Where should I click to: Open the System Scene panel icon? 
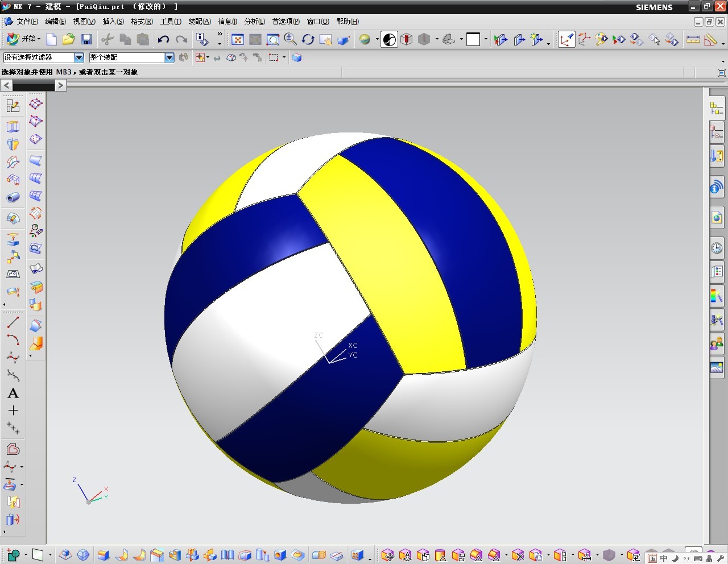pos(717,367)
